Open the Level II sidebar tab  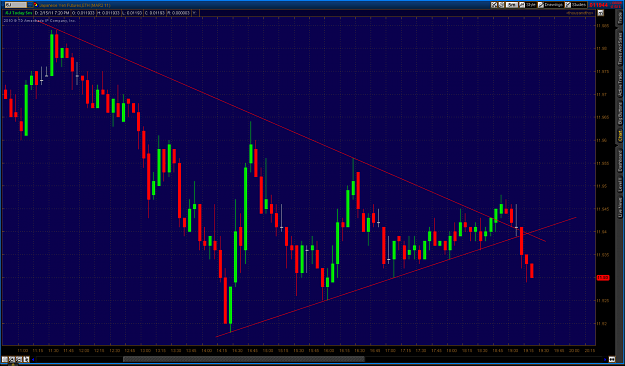[620, 184]
